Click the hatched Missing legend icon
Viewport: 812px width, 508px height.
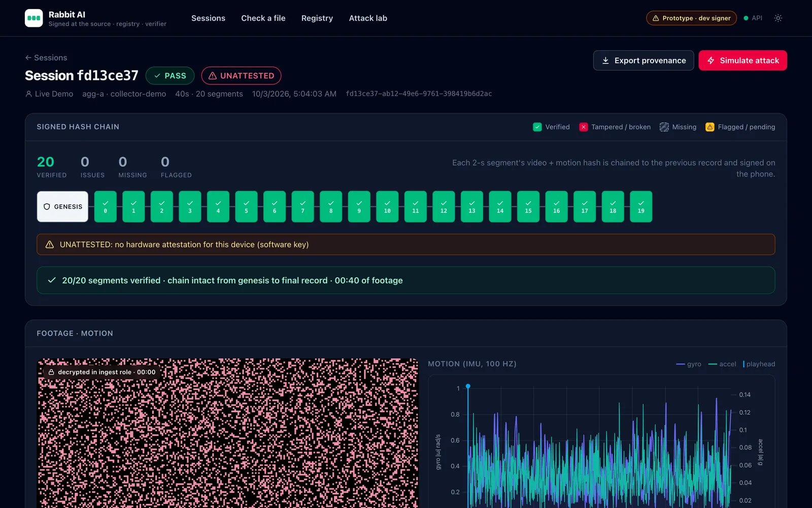pyautogui.click(x=664, y=127)
